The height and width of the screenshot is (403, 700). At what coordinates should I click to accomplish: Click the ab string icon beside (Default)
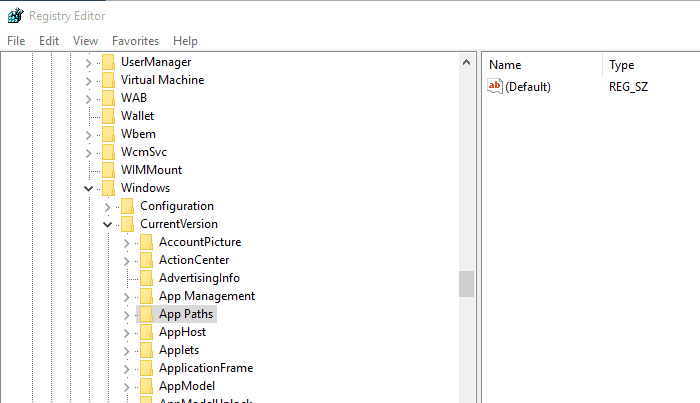(495, 86)
